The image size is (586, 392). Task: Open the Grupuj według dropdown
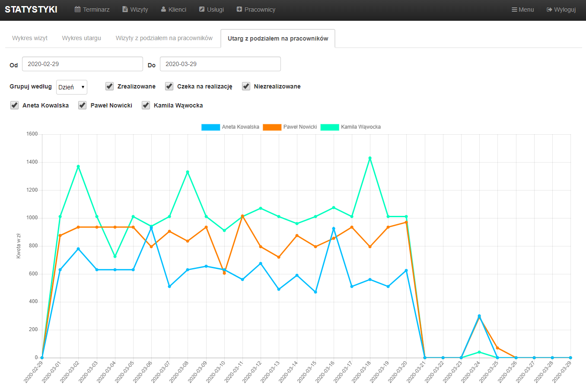[72, 87]
